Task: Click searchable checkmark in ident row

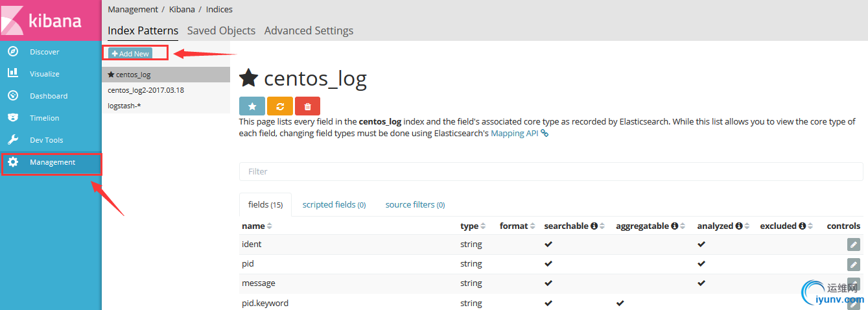Action: coord(548,244)
